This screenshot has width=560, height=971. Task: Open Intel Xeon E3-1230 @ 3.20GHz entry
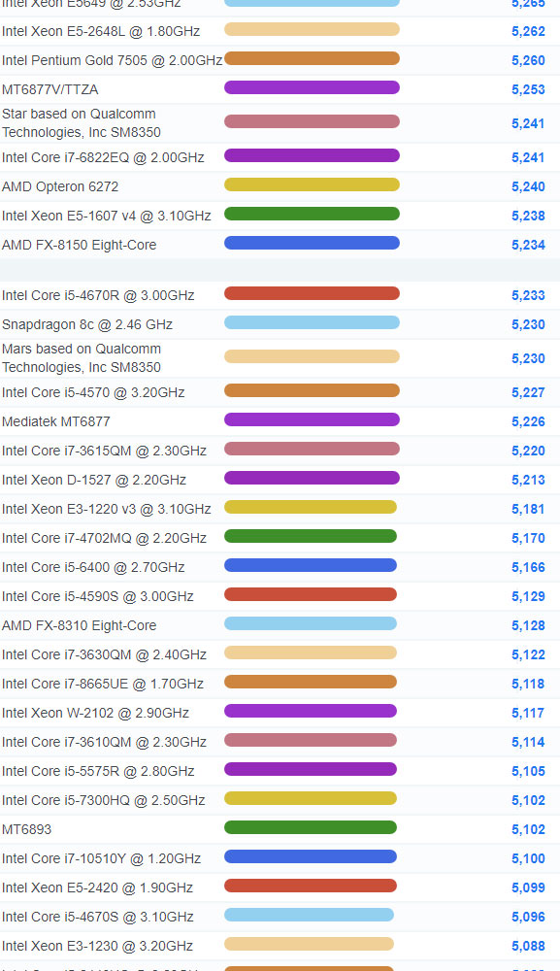click(x=97, y=946)
